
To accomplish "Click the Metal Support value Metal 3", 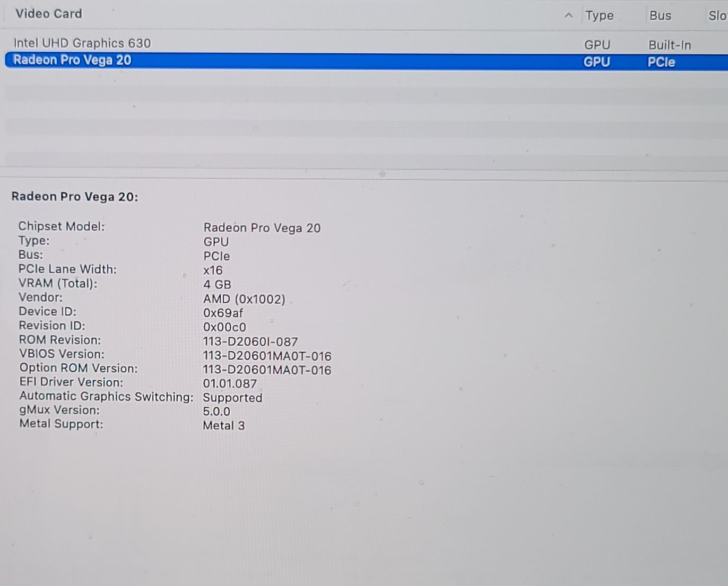I will pyautogui.click(x=223, y=425).
